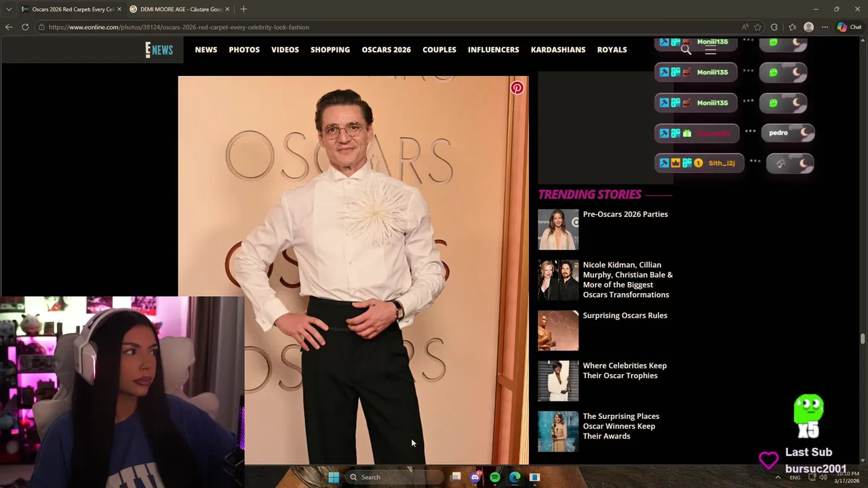868x488 pixels.
Task: Open a new browser tab
Action: 243,9
